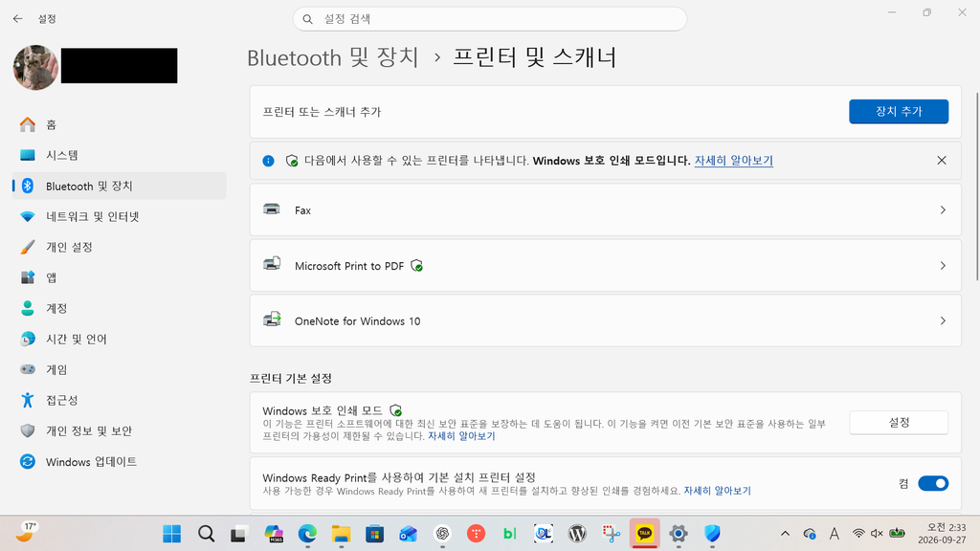This screenshot has height=551, width=980.
Task: Click the 장치 추가 button
Action: (898, 111)
